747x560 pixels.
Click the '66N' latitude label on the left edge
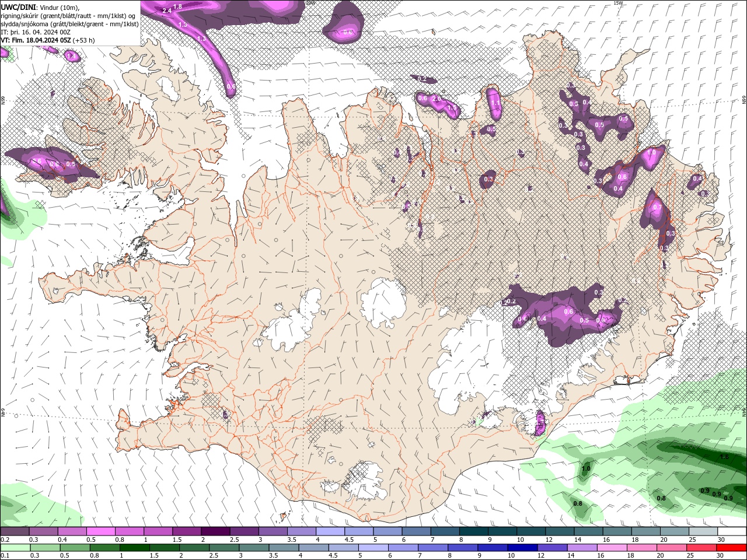(3, 100)
